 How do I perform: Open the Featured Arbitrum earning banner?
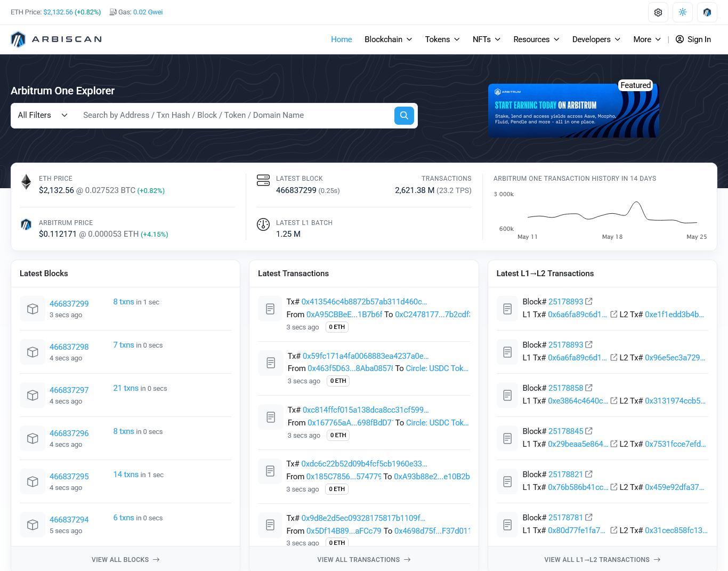coord(573,110)
